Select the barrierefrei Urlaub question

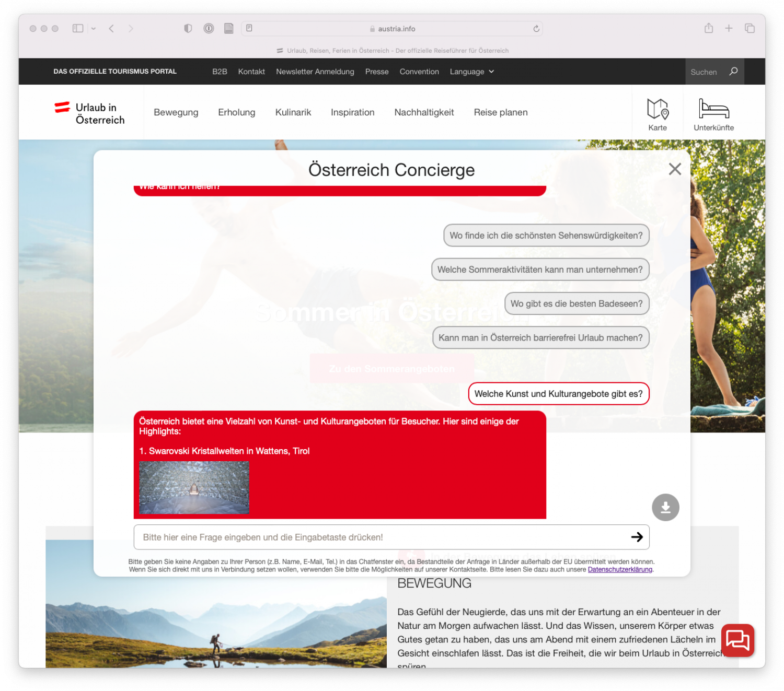point(541,338)
